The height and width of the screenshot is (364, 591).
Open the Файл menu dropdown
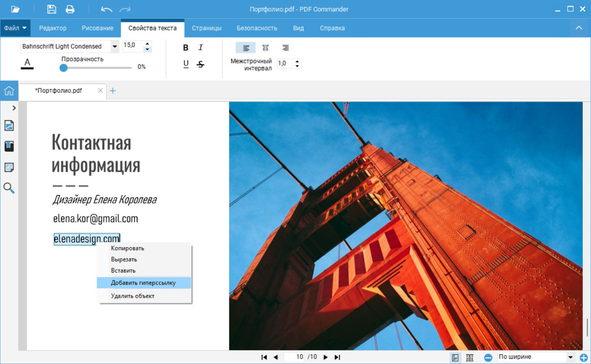pyautogui.click(x=15, y=28)
